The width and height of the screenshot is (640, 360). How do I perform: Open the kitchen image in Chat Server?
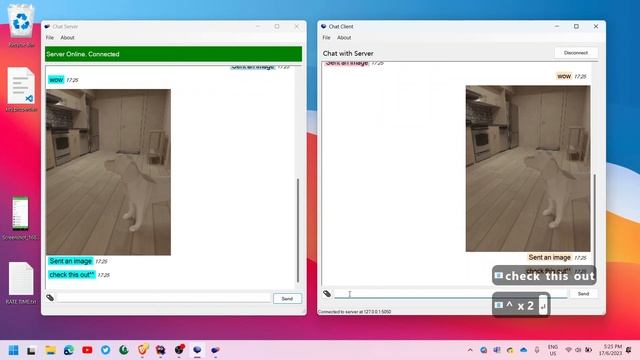(x=108, y=172)
